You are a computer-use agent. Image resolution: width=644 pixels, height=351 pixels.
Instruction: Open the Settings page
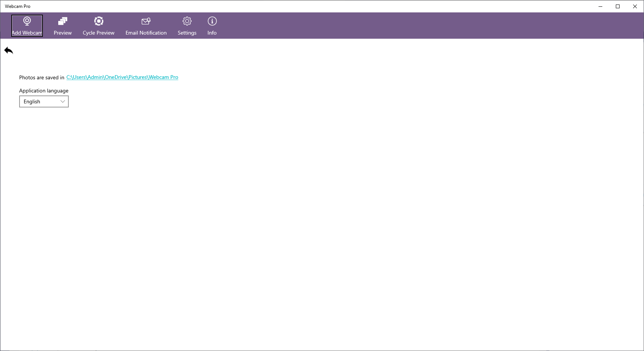click(187, 25)
